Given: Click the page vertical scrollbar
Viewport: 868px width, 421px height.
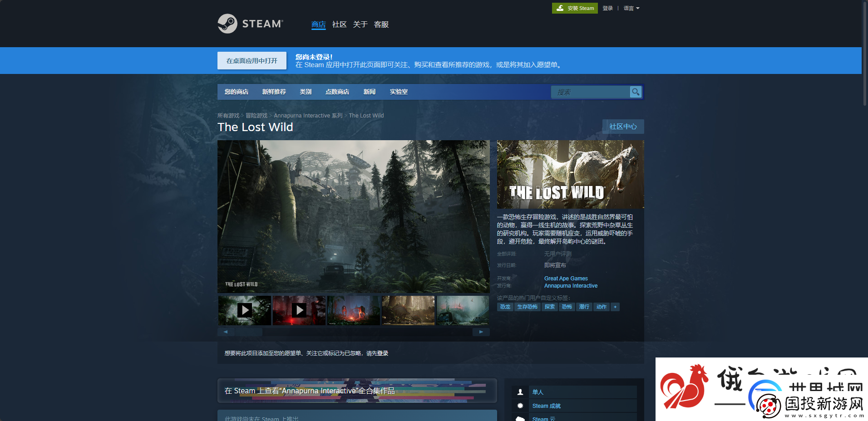Looking at the screenshot, I should (x=865, y=54).
